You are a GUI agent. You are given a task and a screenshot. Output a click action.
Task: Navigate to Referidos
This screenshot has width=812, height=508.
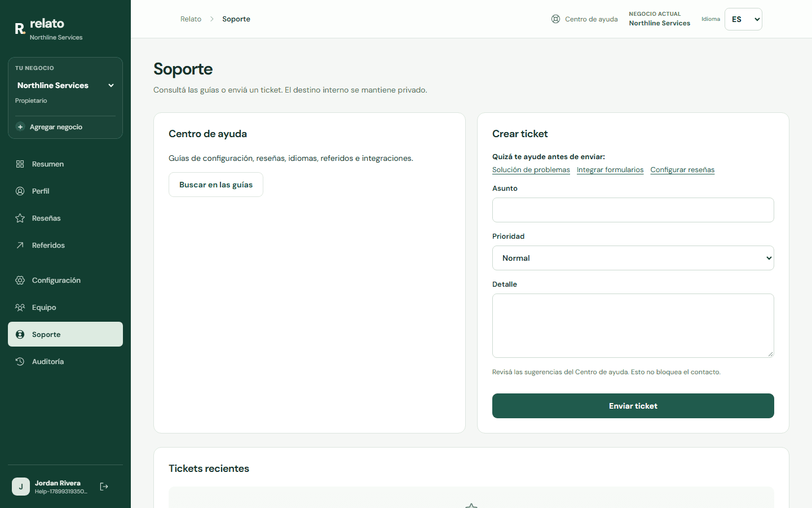pyautogui.click(x=65, y=246)
